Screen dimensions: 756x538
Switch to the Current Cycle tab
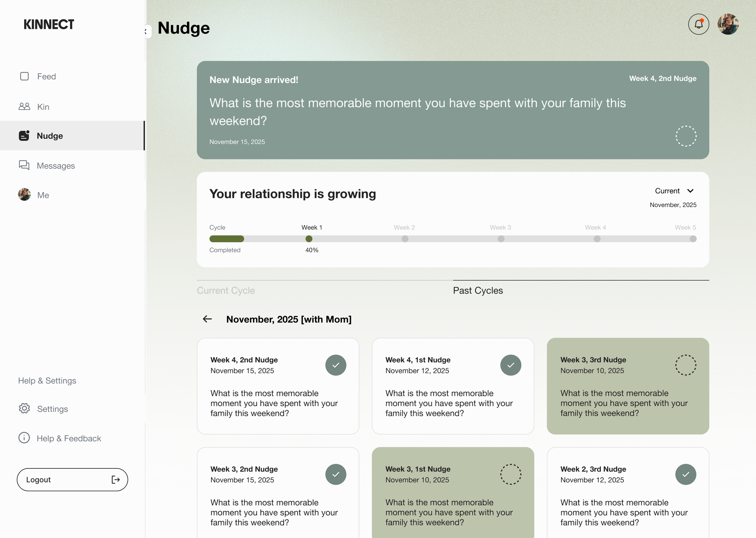click(226, 290)
